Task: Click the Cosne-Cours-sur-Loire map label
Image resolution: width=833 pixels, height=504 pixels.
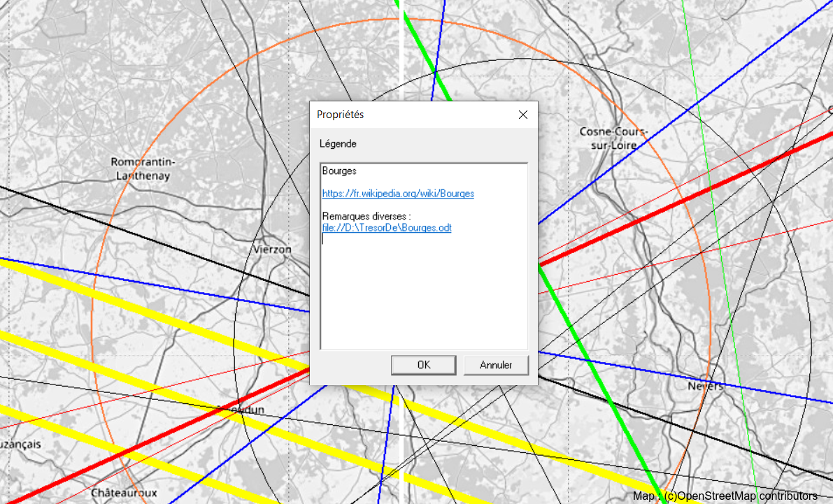Action: click(613, 138)
